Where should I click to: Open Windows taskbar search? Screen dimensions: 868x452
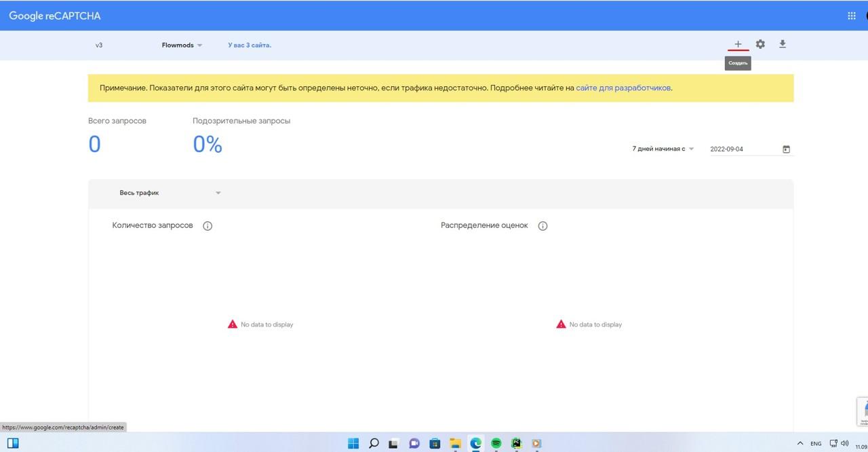374,443
